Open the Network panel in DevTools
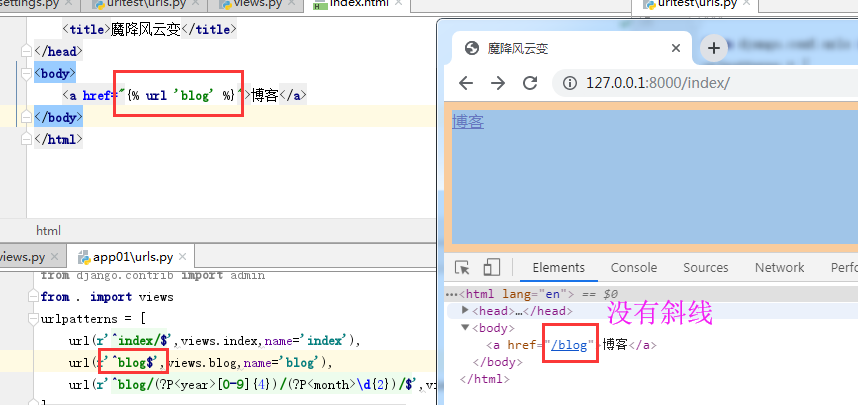858x405 pixels. [779, 268]
